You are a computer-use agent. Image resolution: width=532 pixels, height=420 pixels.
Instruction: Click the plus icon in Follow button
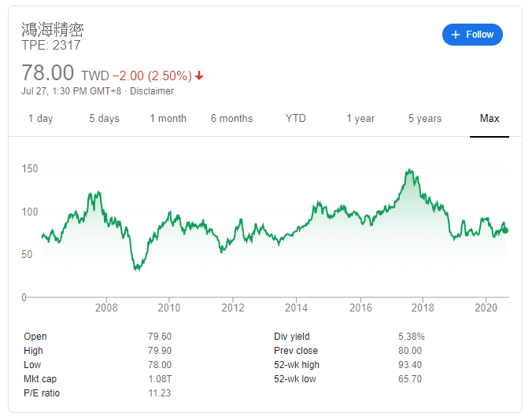456,35
